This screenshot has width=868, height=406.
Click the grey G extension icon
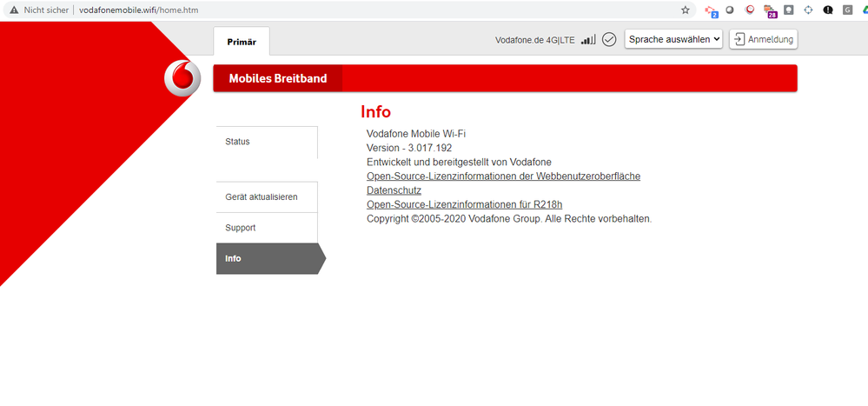847,10
